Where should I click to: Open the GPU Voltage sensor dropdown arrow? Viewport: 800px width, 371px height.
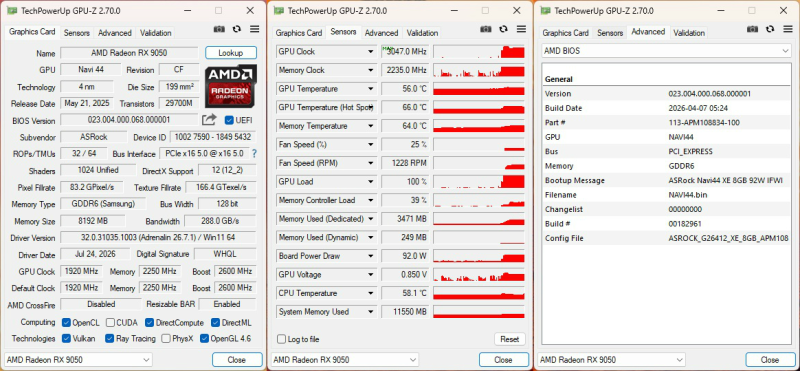(371, 275)
